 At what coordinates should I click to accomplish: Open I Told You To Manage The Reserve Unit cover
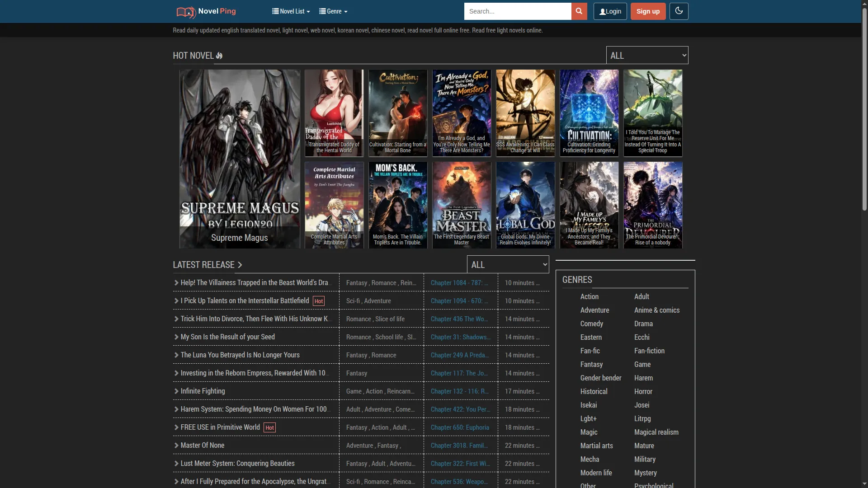pyautogui.click(x=653, y=113)
